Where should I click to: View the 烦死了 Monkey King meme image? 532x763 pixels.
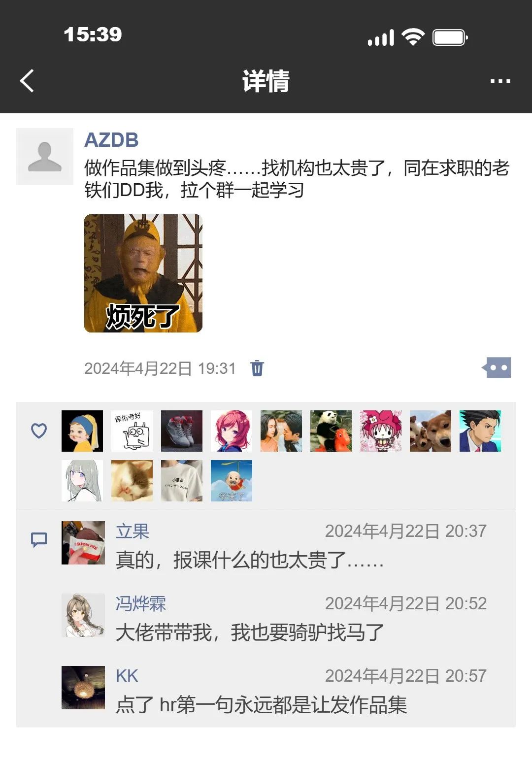[x=143, y=273]
